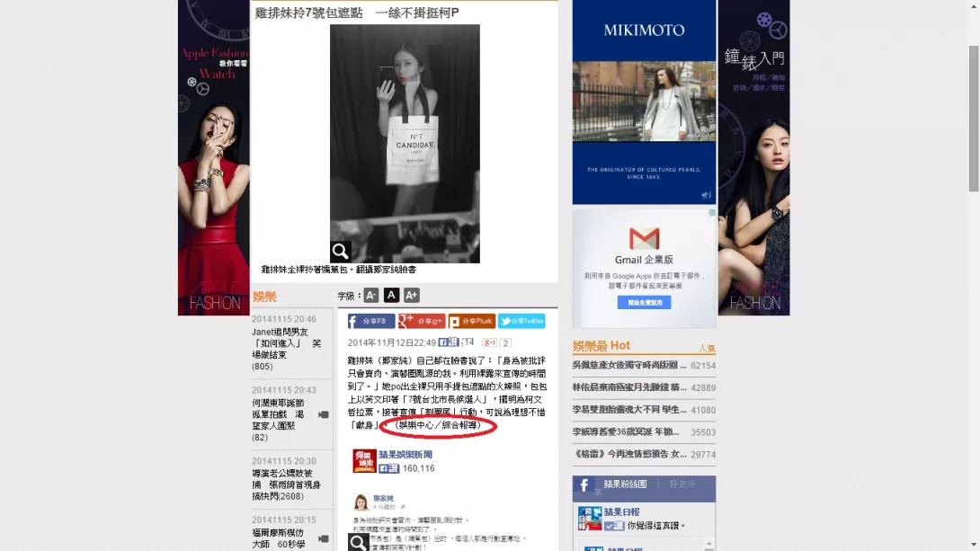
Task: Increase font size with the A+ button
Action: pos(411,296)
